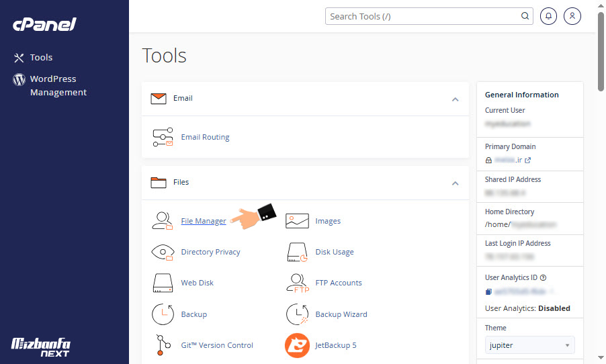
Task: Click the FTP Accounts icon
Action: (x=297, y=283)
